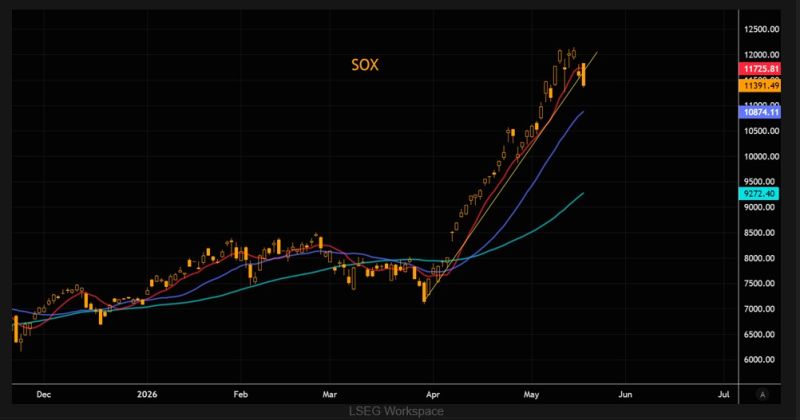Click the 10500.00 price axis label
Image resolution: width=800 pixels, height=420 pixels.
762,131
